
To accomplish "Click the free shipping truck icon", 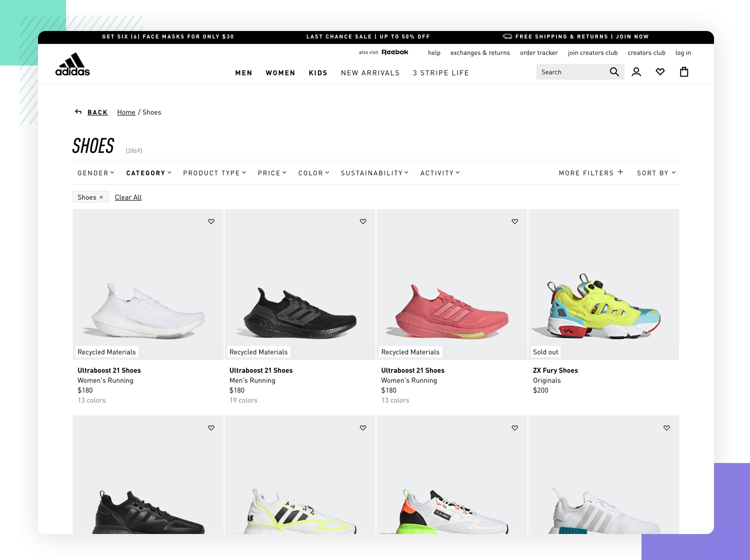I will click(x=507, y=36).
